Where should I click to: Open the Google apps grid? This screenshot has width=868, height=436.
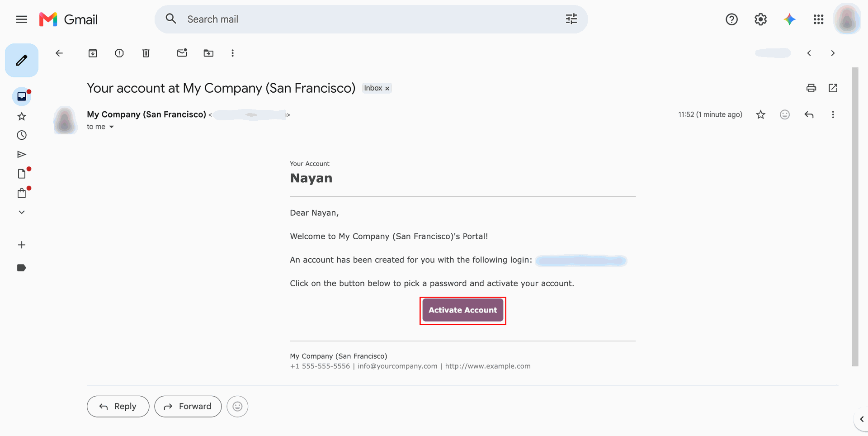click(x=819, y=19)
